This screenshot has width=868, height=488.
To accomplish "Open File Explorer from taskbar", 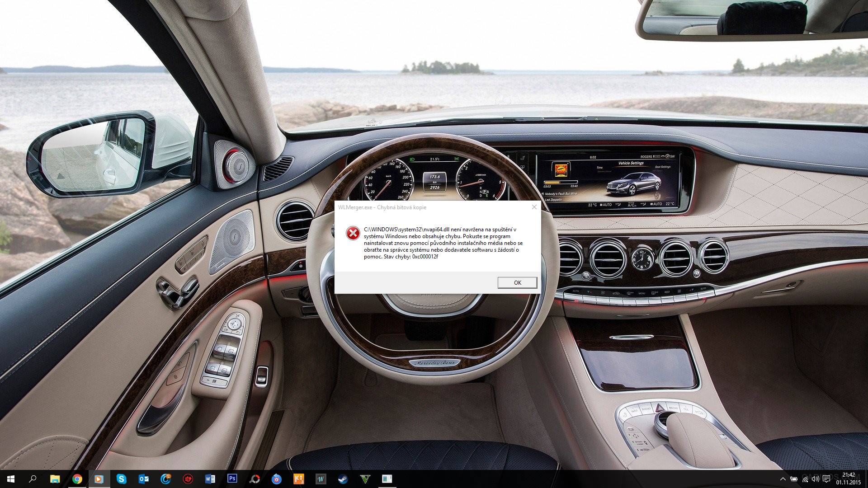I will 55,479.
